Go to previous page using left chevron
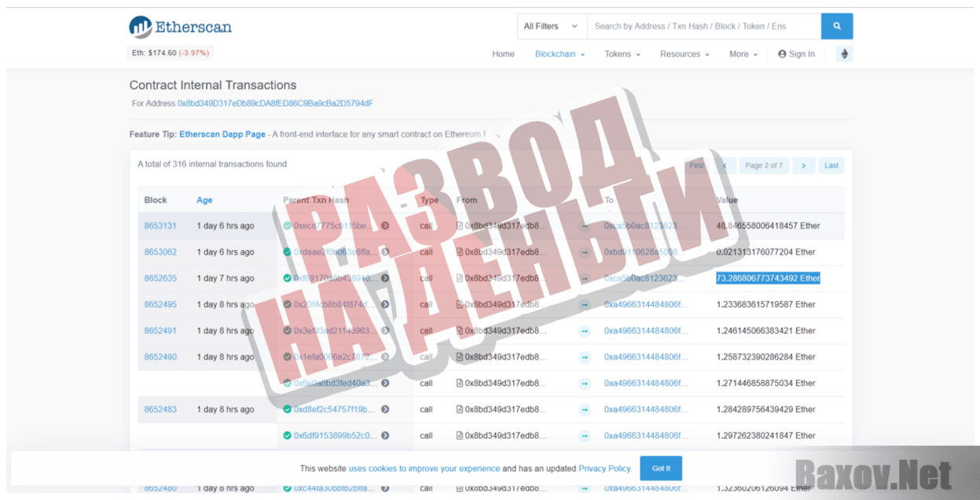Image resolution: width=980 pixels, height=500 pixels. click(x=724, y=166)
